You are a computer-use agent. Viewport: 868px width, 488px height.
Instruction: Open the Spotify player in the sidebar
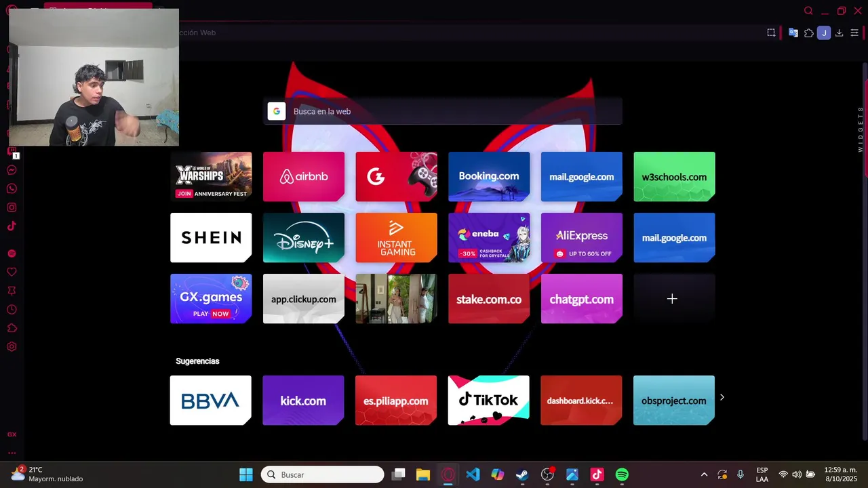pos(12,253)
